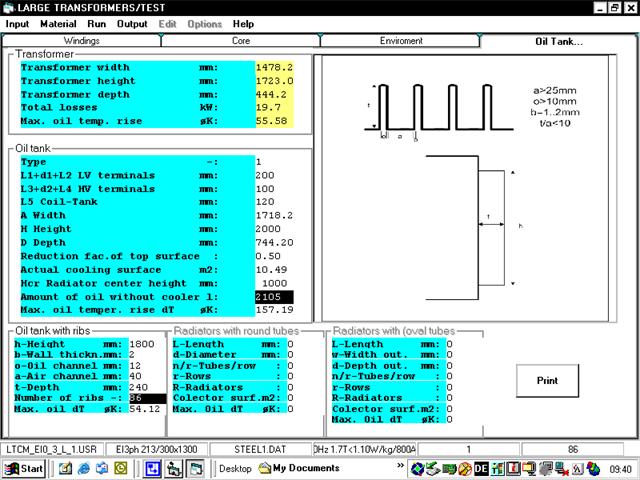
Task: Click Actual cooling surface value 10.49
Action: pos(274,270)
